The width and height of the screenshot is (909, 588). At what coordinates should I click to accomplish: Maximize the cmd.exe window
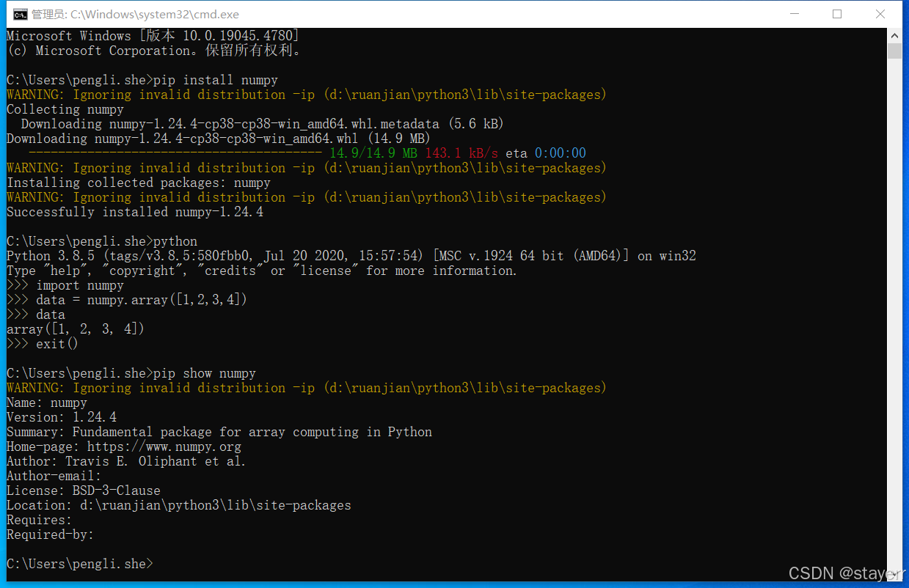point(837,14)
